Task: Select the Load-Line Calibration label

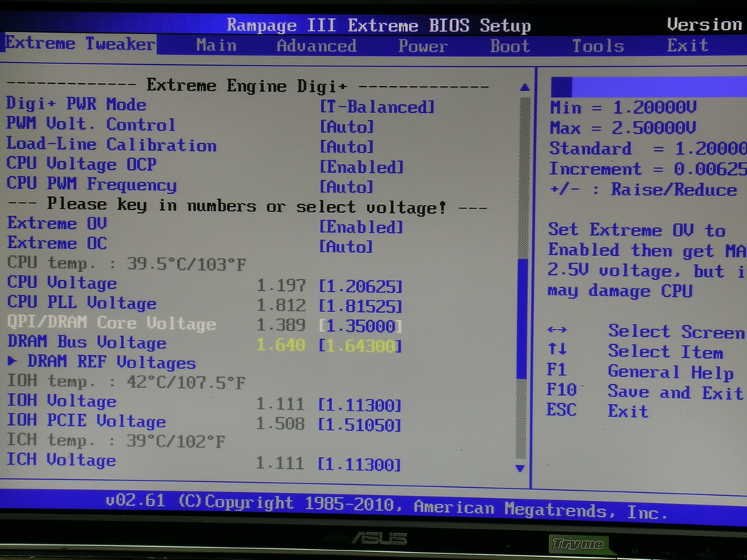Action: pos(111,144)
